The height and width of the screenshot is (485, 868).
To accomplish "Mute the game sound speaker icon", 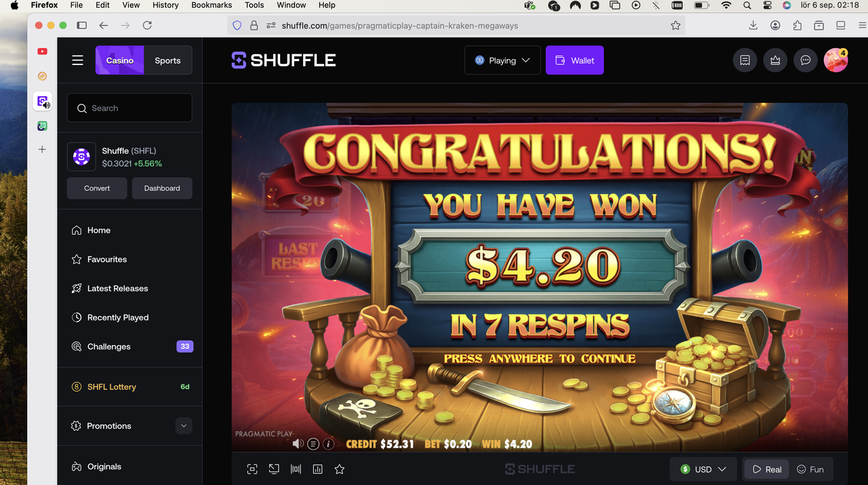I will (298, 444).
